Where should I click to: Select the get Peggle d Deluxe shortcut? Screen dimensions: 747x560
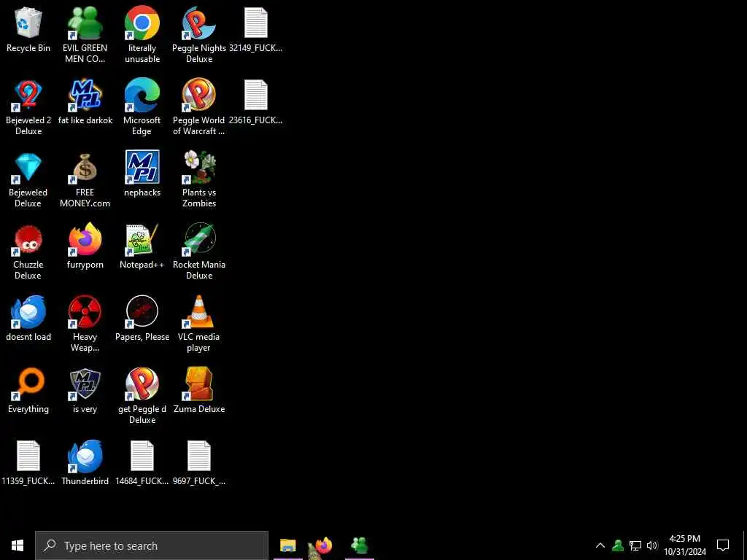point(142,396)
